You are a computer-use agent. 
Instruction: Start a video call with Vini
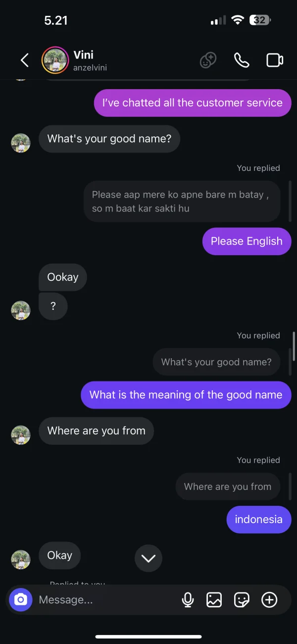click(274, 60)
